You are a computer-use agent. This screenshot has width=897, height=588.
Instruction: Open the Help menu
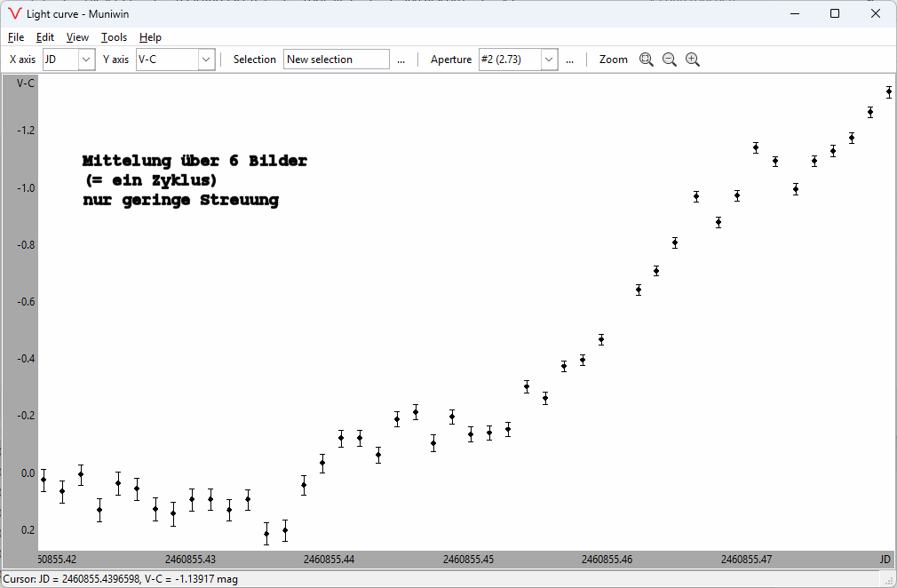[150, 37]
